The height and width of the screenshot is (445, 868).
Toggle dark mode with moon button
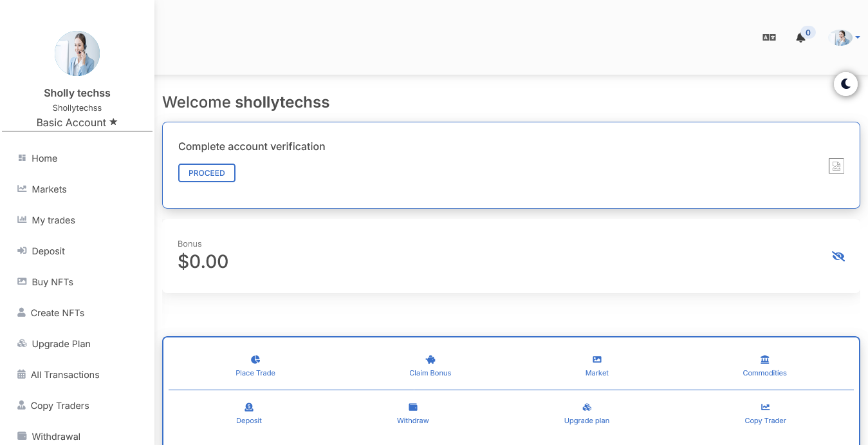845,84
